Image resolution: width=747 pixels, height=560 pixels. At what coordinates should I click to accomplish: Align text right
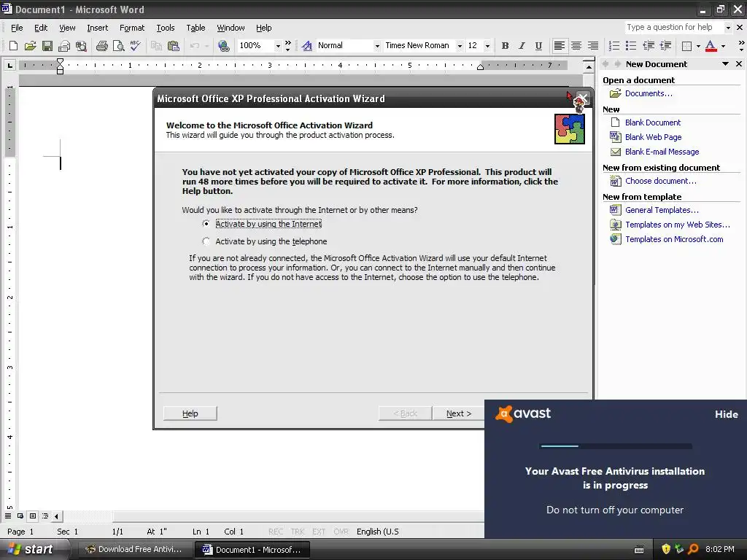pyautogui.click(x=592, y=46)
